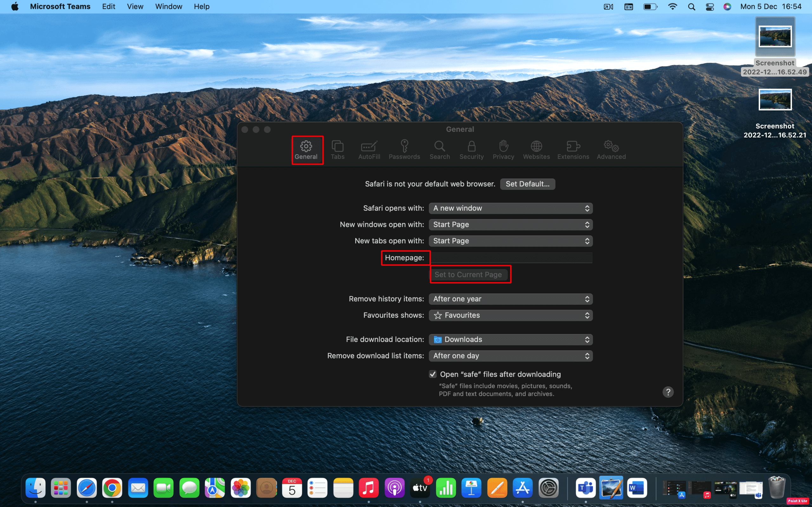Open AutoFill settings panel

369,150
